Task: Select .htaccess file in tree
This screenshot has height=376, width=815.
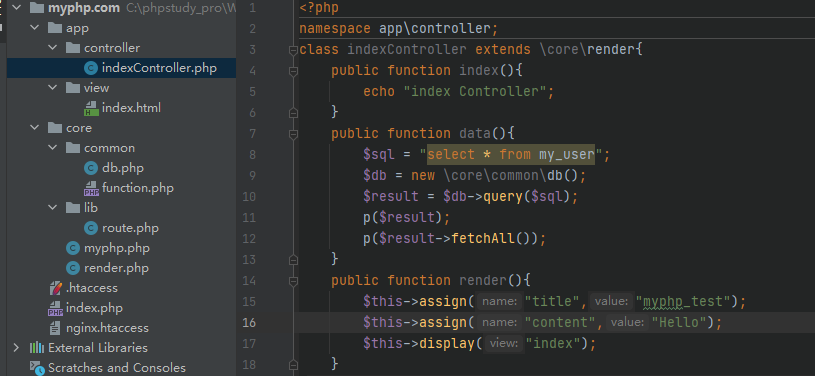Action: 92,288
